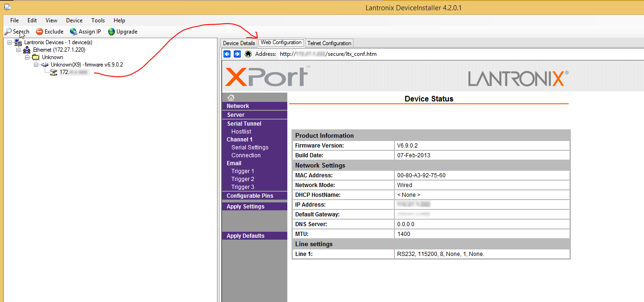Open Email Trigger 1 page

(x=243, y=171)
